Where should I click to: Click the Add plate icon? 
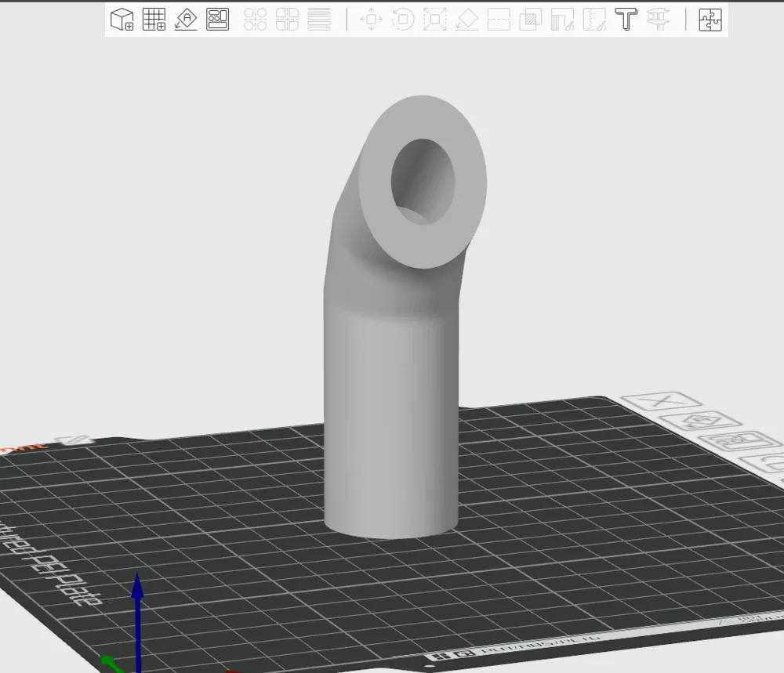point(155,20)
